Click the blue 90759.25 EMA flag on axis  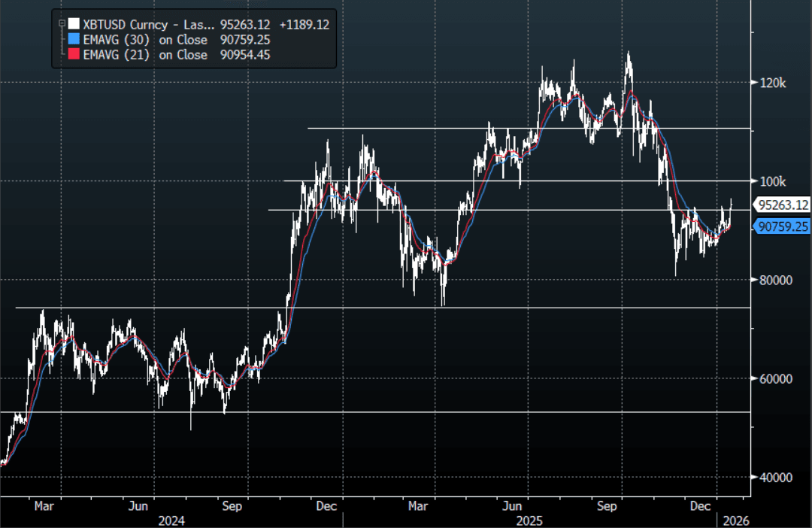click(x=782, y=225)
